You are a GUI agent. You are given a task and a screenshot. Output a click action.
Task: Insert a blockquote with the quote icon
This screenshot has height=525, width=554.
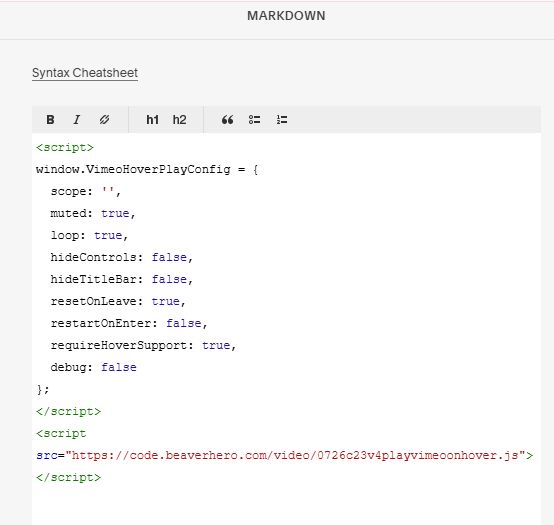click(227, 120)
